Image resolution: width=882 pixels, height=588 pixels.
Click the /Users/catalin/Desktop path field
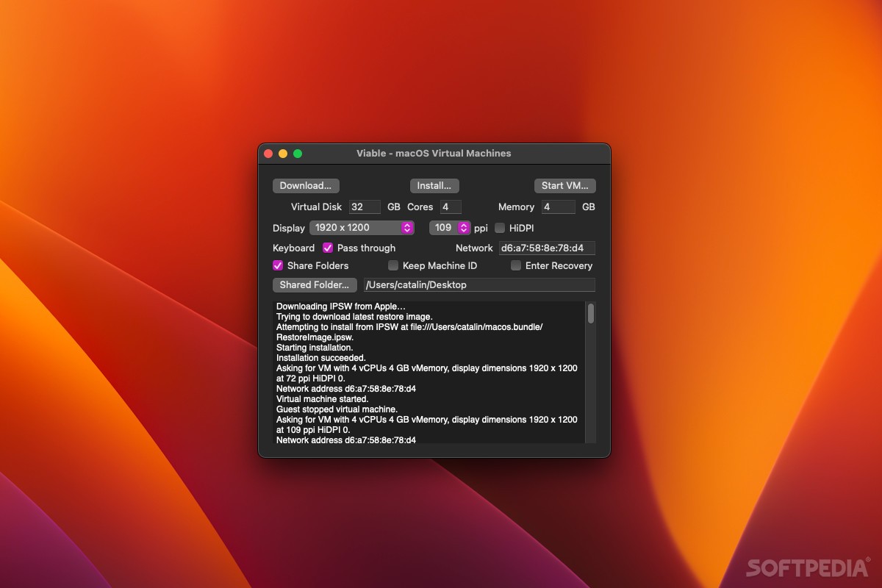479,284
